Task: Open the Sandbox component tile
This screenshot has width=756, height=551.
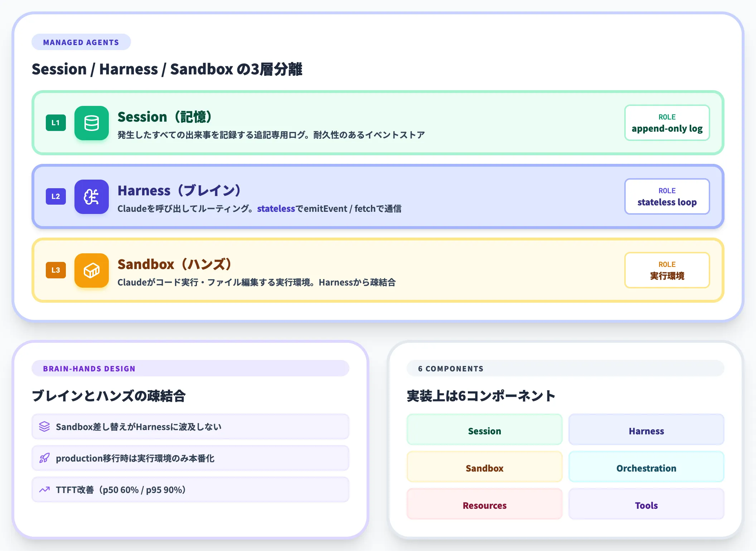Action: [485, 467]
